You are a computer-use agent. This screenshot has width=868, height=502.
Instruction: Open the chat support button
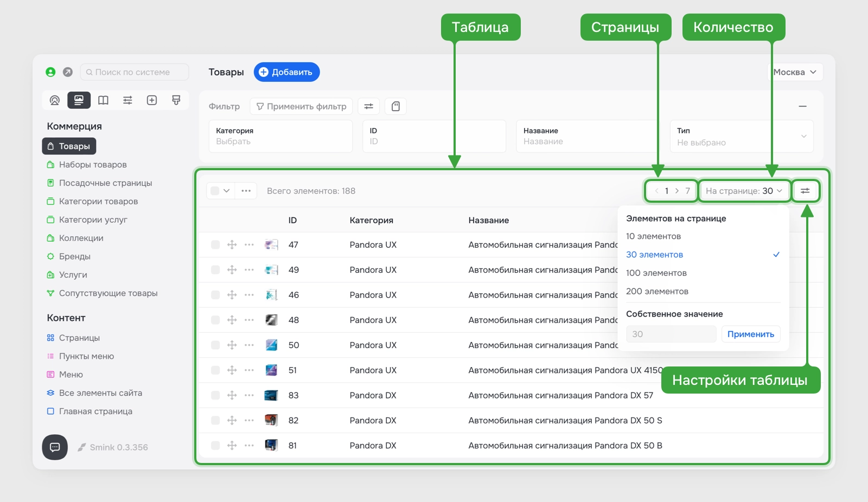55,447
